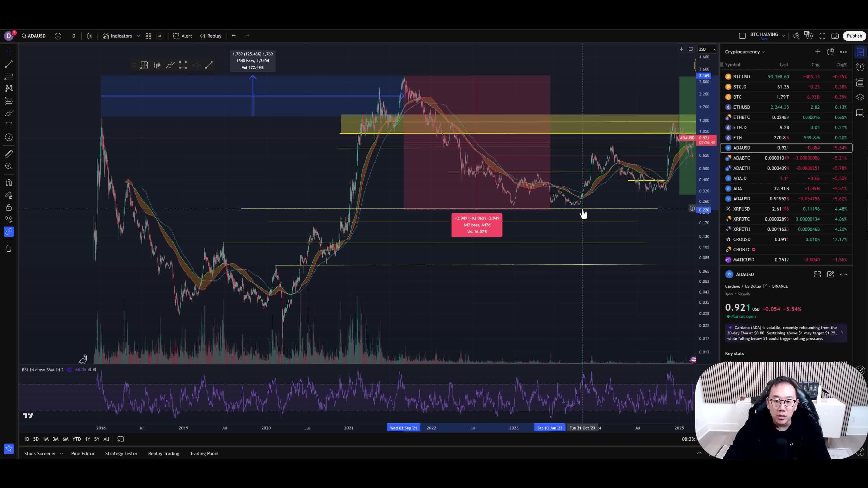Select the pattern drawing tool

coord(9,88)
